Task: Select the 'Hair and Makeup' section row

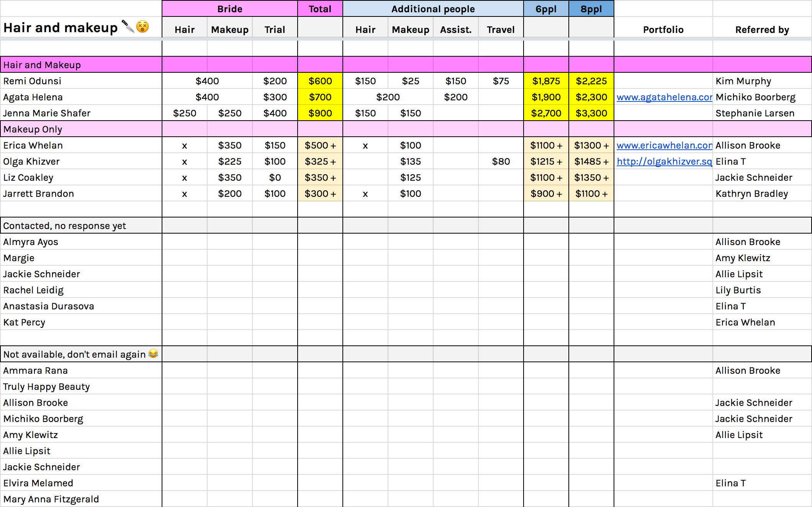Action: pyautogui.click(x=406, y=65)
